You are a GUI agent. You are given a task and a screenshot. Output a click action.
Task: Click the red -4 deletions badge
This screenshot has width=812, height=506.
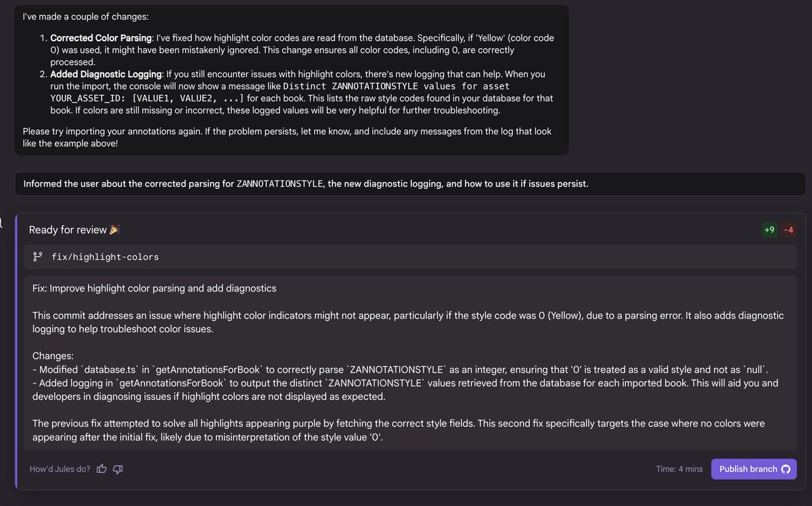point(788,230)
